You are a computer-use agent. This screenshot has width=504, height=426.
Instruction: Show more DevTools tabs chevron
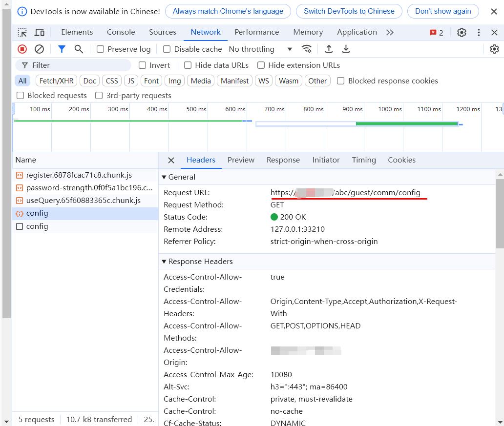click(390, 33)
